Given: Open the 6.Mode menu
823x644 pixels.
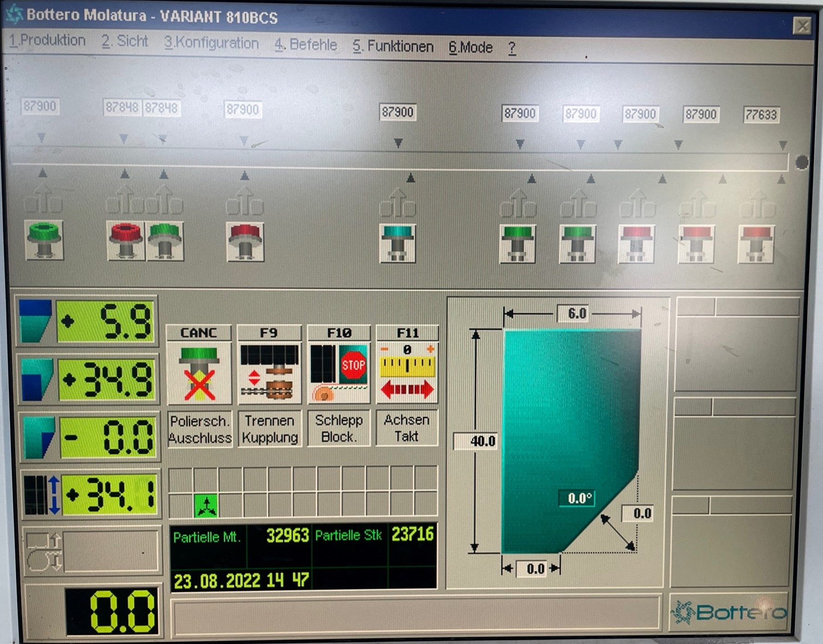Looking at the screenshot, I should [x=470, y=47].
